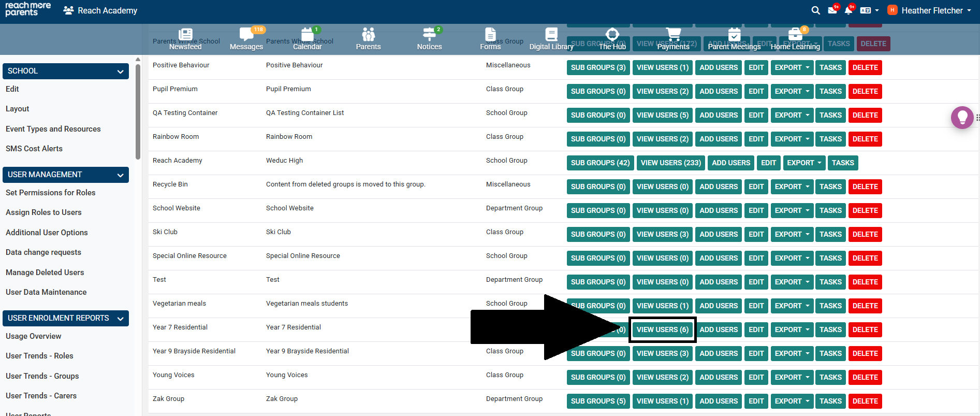The image size is (980, 416).
Task: Click the search magnifier icon
Action: (815, 10)
